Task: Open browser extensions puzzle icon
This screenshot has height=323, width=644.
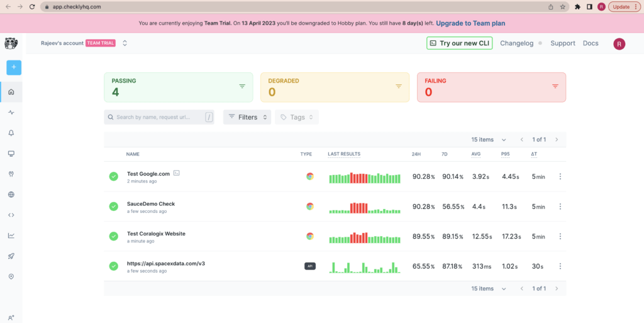Action: click(x=577, y=6)
